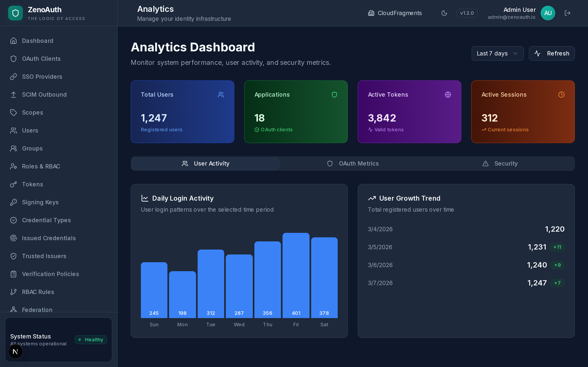Click the SSO Providers link icon

tap(14, 76)
